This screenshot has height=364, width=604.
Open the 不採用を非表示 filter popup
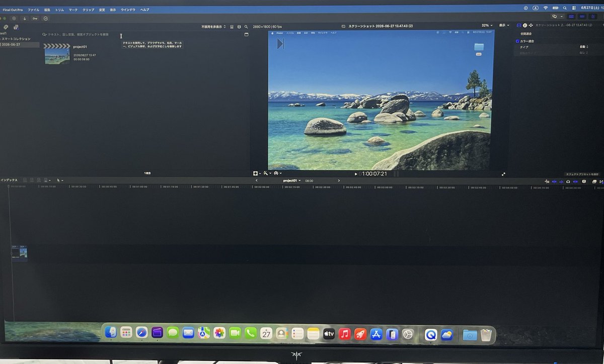tap(213, 27)
